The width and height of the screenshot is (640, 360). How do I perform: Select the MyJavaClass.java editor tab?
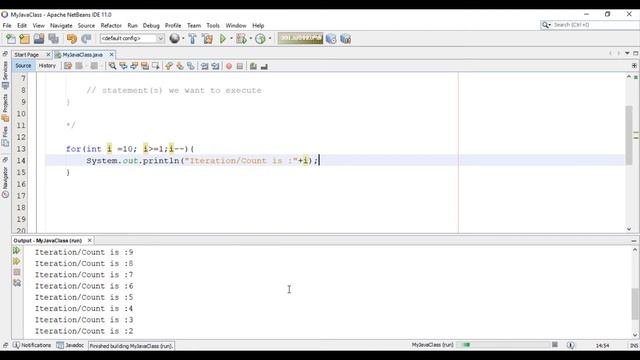82,55
